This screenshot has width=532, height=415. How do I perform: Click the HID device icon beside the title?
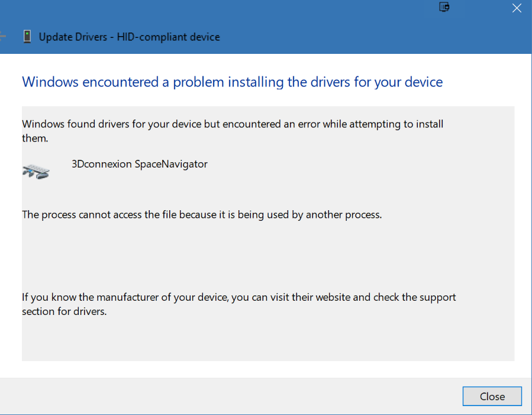(x=27, y=36)
